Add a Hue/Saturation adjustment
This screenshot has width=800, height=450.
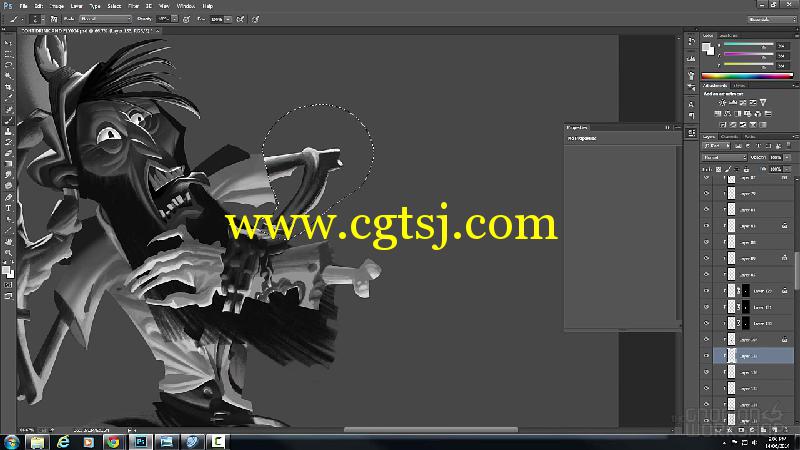click(x=717, y=114)
